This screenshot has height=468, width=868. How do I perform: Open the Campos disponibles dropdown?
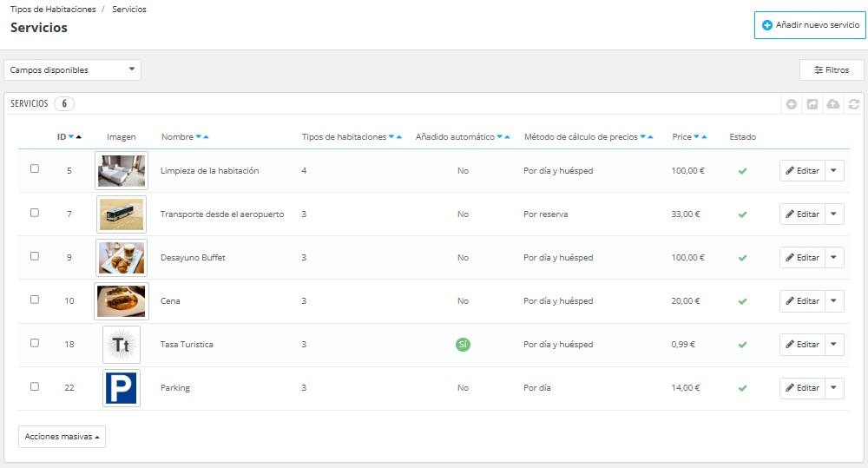point(72,70)
